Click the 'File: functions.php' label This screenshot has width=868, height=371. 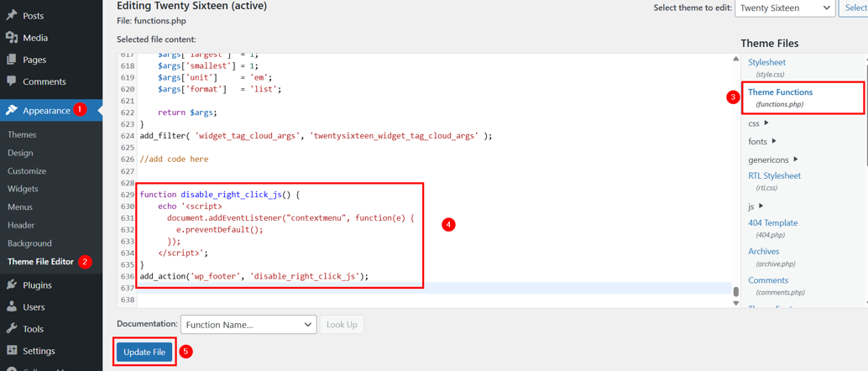click(x=151, y=21)
